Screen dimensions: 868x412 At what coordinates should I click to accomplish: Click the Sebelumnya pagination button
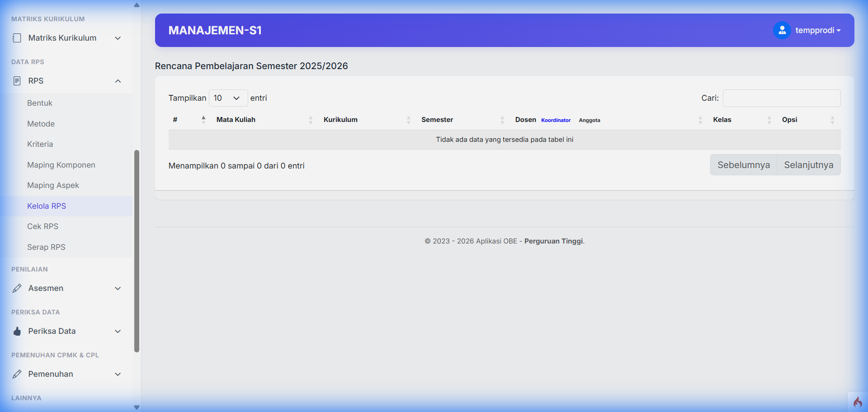[x=743, y=165]
